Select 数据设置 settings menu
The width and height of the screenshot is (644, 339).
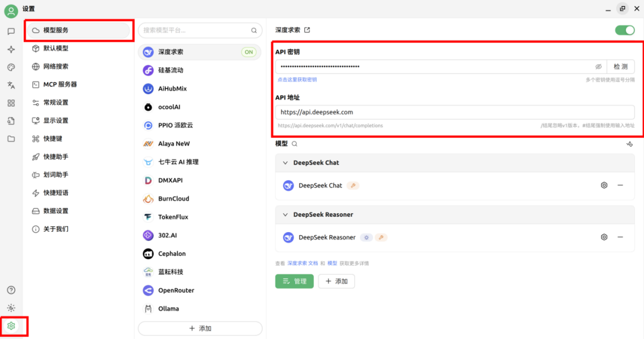pyautogui.click(x=79, y=211)
